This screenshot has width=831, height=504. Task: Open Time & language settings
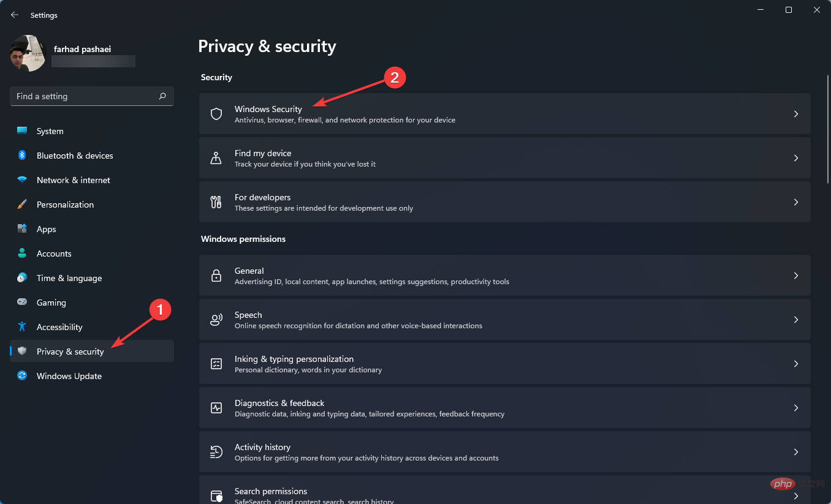[92, 278]
